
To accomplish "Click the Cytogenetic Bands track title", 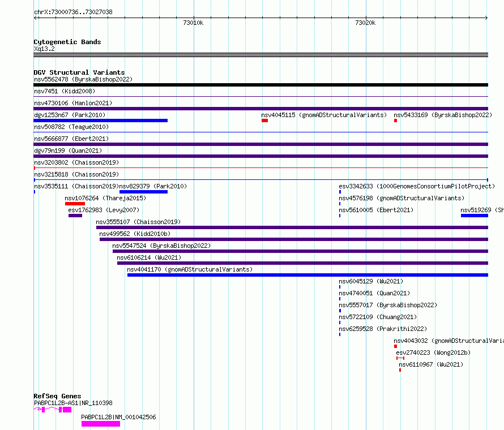I will [x=67, y=42].
